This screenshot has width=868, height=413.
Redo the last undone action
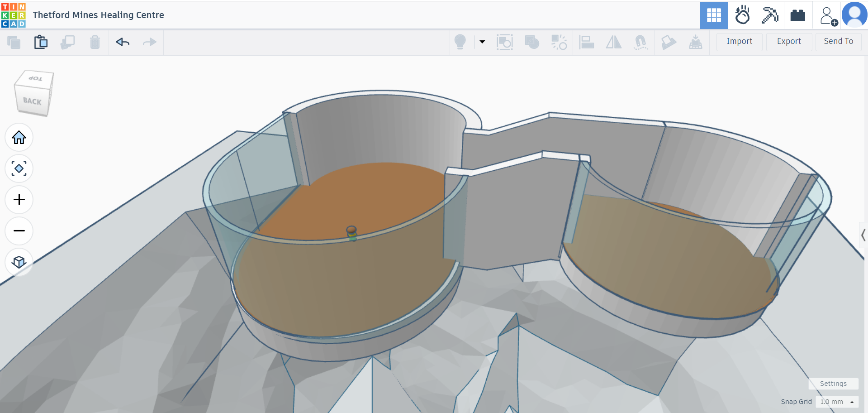(x=149, y=42)
